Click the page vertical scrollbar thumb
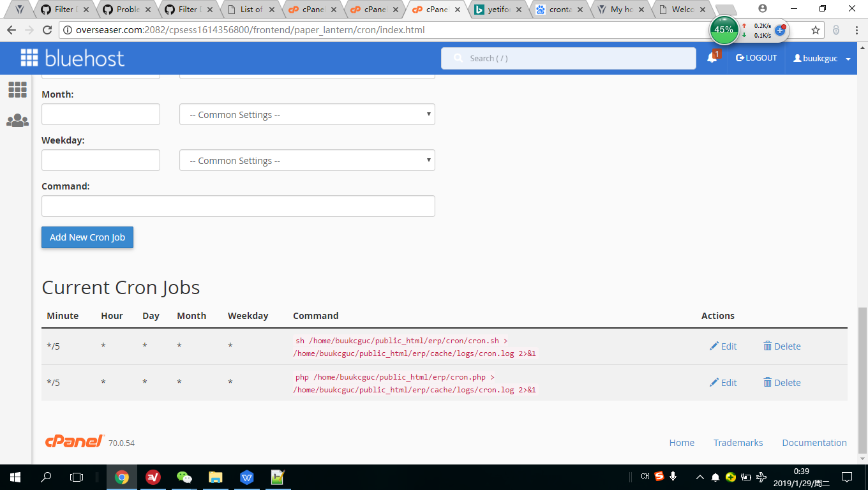The image size is (868, 490). click(x=862, y=380)
